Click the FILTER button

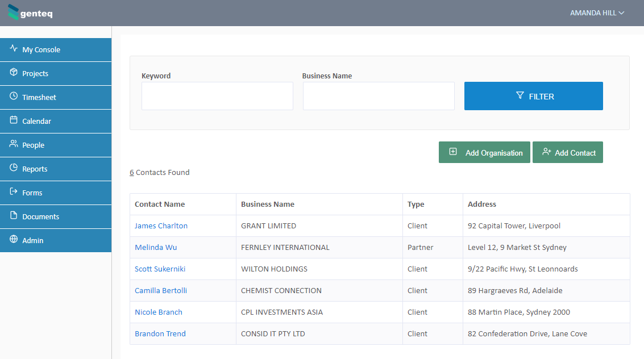534,96
